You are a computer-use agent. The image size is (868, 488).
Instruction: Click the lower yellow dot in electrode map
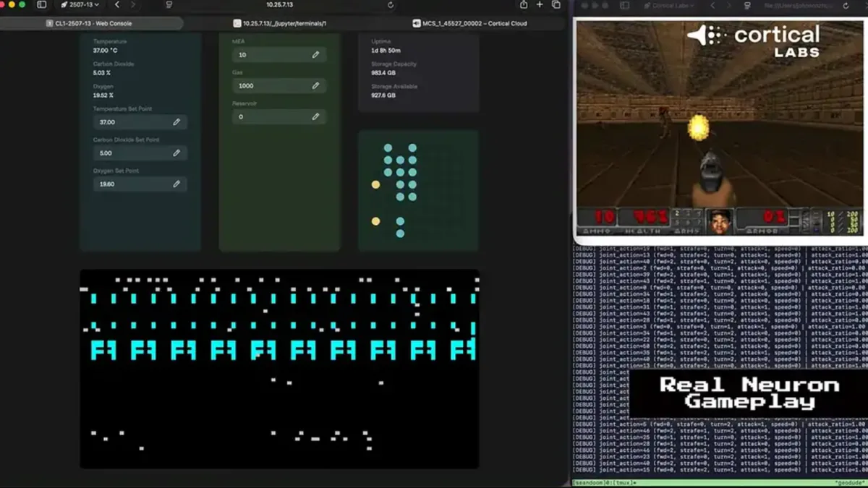(x=375, y=221)
